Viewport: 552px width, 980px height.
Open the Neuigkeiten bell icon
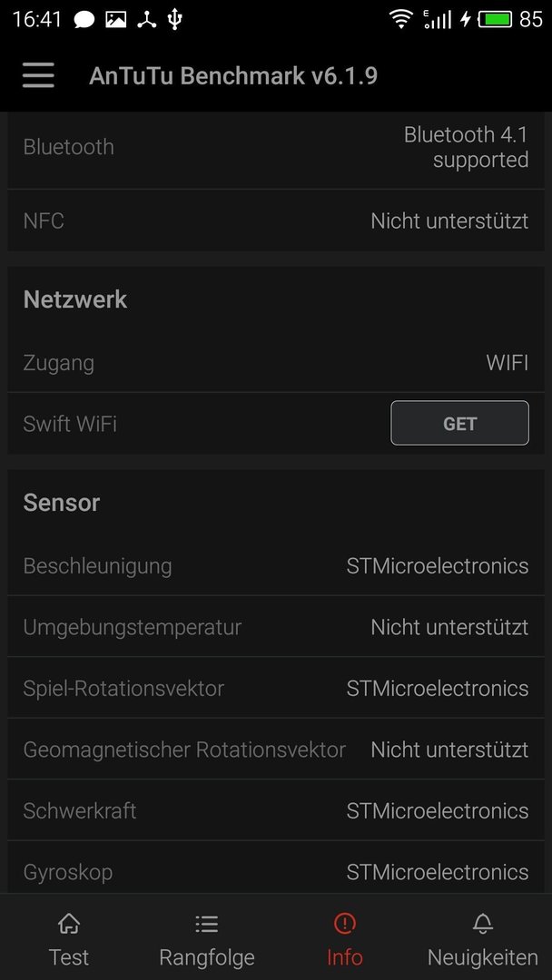[483, 923]
